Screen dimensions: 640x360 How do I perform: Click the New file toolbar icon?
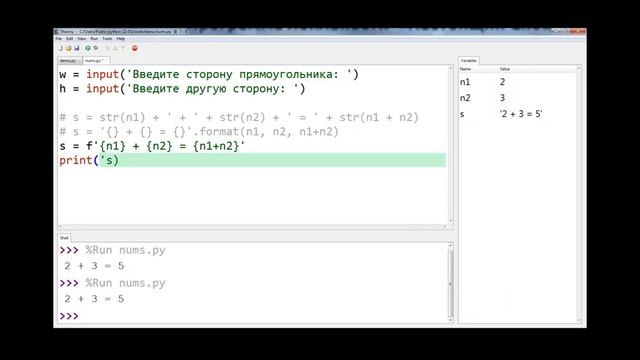[x=60, y=48]
